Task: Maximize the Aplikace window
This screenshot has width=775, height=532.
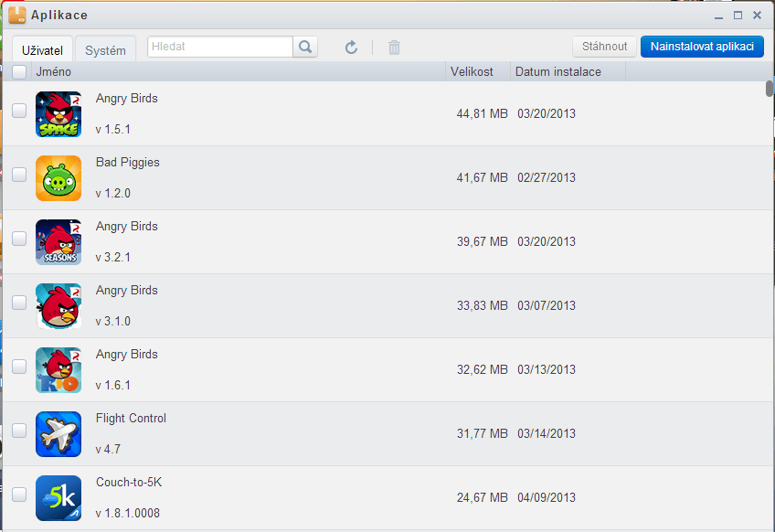Action: 738,16
